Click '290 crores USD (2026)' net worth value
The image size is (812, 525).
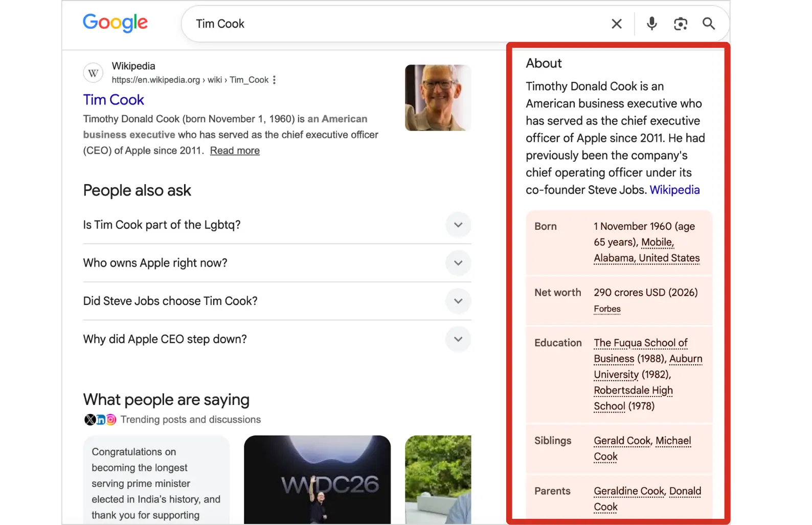pos(646,293)
